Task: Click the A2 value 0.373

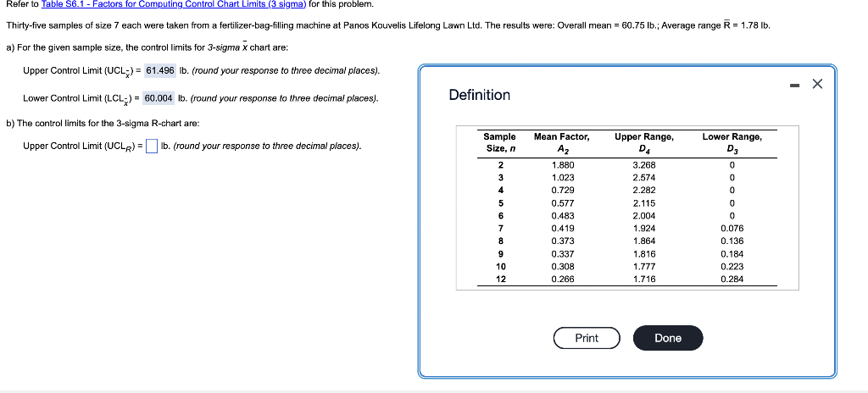Action: tap(563, 241)
